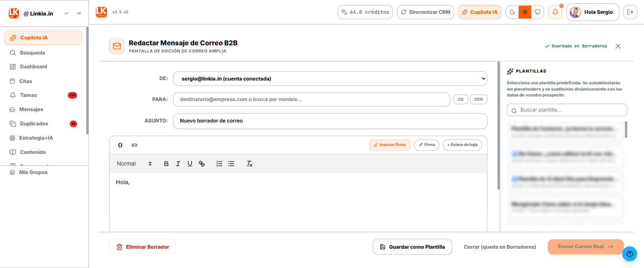Image resolution: width=644 pixels, height=268 pixels.
Task: Click the Linkia logo in top bar
Action: 101,12
